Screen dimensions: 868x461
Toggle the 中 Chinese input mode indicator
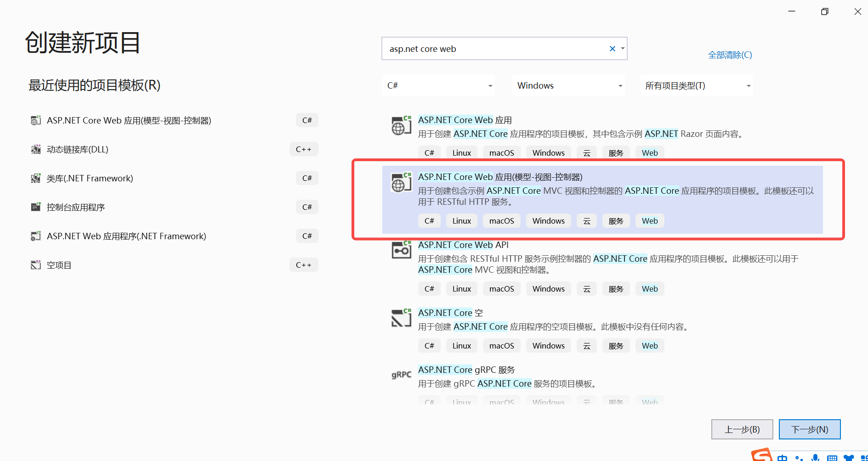point(782,458)
